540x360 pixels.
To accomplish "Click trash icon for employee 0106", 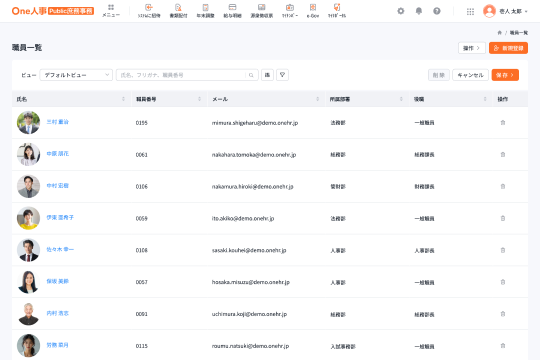I will click(x=503, y=186).
